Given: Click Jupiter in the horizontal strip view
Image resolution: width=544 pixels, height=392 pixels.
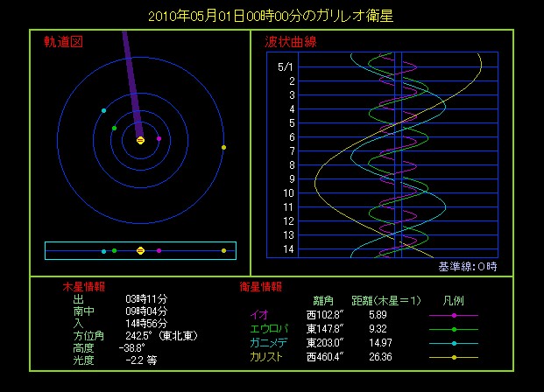Looking at the screenshot, I should [x=140, y=251].
